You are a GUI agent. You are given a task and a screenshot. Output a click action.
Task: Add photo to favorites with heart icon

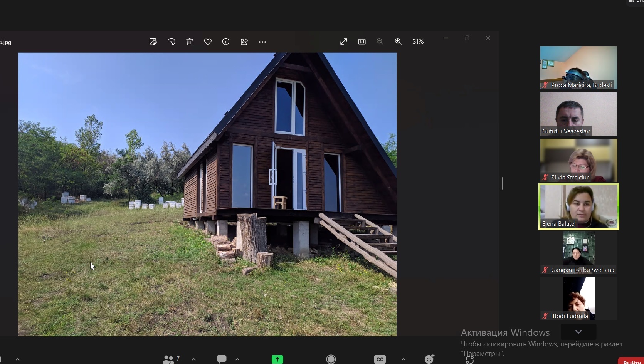tap(208, 42)
